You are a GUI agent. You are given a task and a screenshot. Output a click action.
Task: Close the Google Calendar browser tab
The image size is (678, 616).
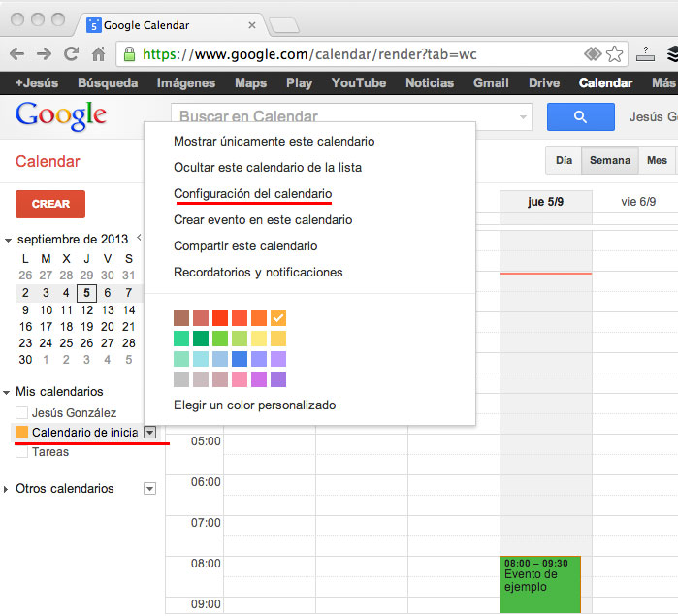point(252,25)
